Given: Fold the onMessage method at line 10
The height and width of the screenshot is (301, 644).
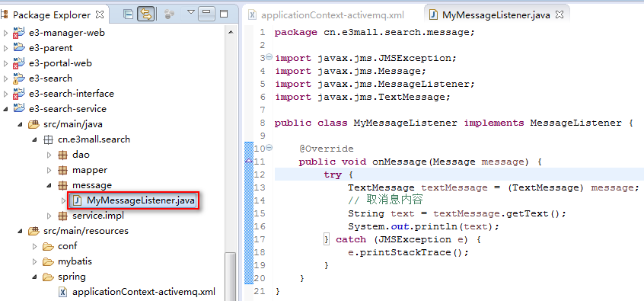Looking at the screenshot, I should click(x=269, y=147).
